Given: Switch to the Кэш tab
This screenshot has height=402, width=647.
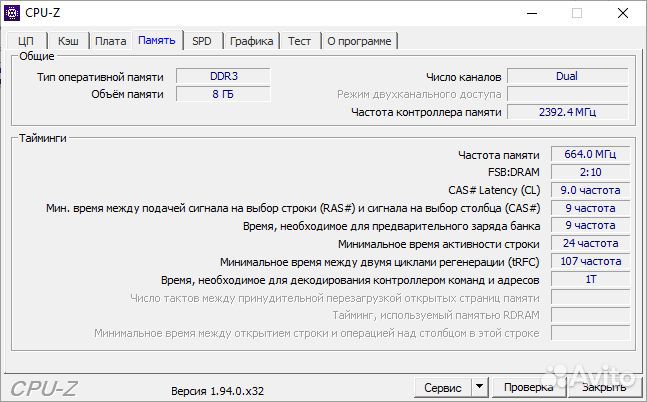Looking at the screenshot, I should click(x=68, y=41).
